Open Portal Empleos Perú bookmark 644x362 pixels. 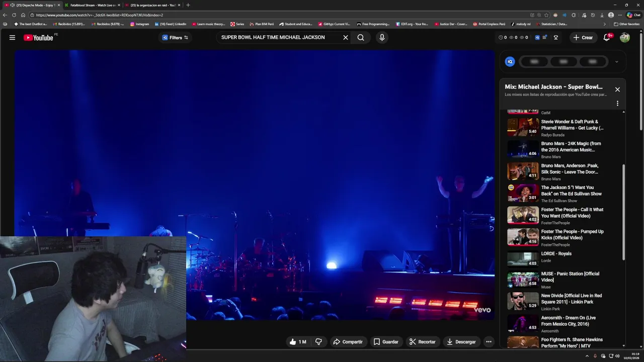(x=489, y=24)
